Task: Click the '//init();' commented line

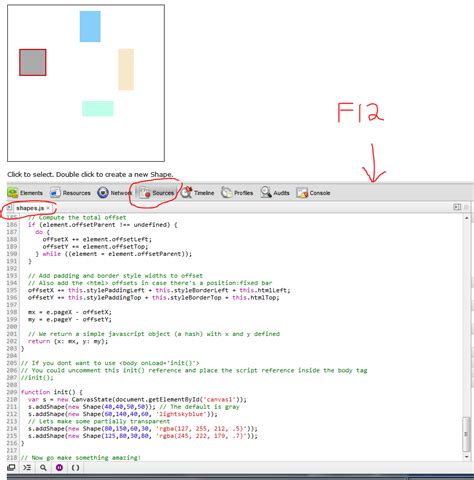Action: pyautogui.click(x=37, y=377)
